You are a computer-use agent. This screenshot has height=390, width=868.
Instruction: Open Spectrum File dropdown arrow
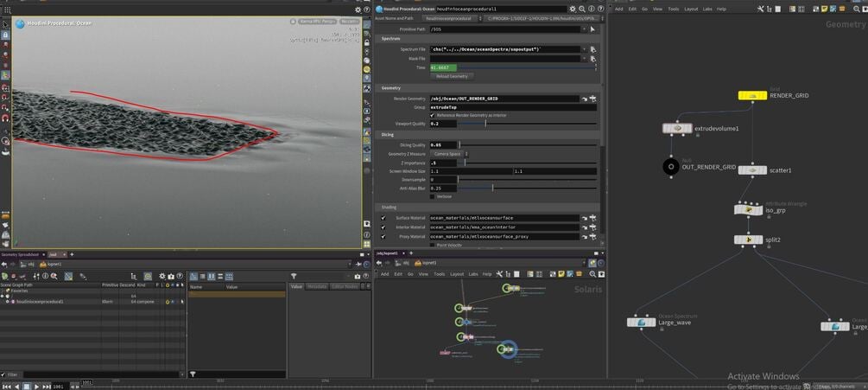tap(585, 49)
